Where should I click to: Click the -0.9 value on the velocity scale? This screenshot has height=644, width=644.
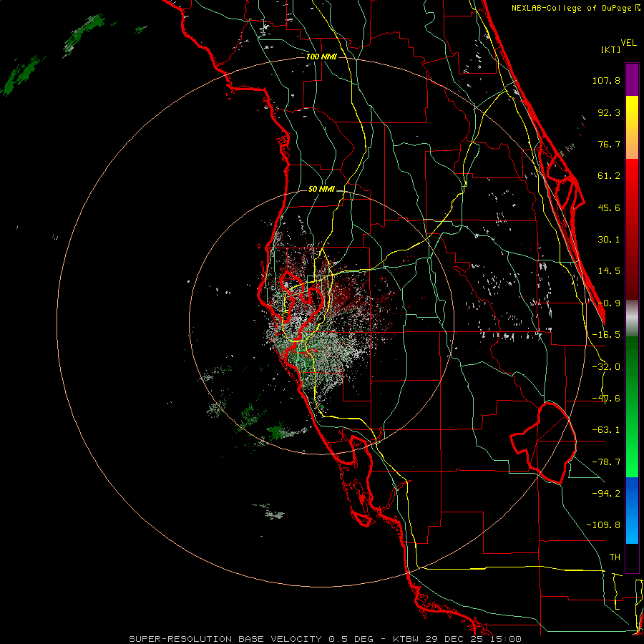609,303
